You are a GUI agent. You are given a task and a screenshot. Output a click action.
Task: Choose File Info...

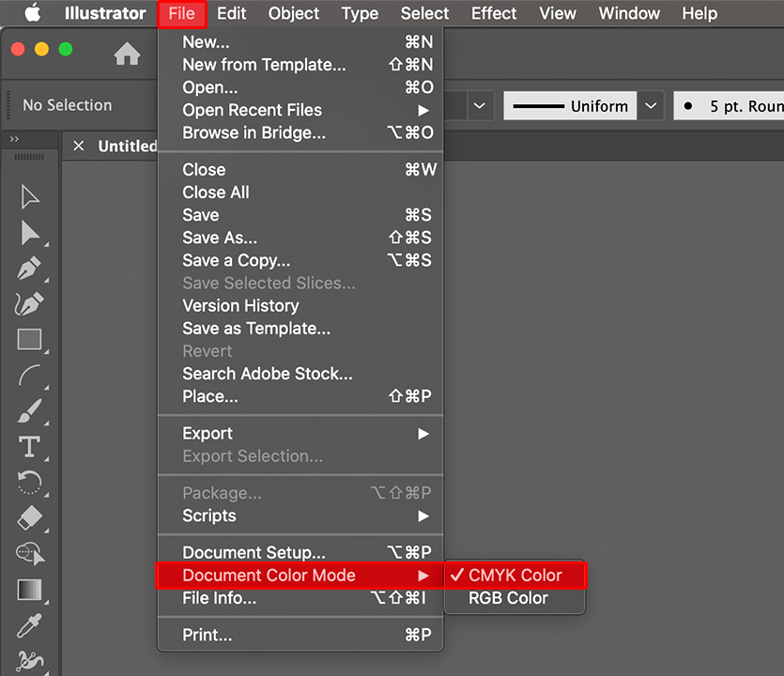[300, 598]
